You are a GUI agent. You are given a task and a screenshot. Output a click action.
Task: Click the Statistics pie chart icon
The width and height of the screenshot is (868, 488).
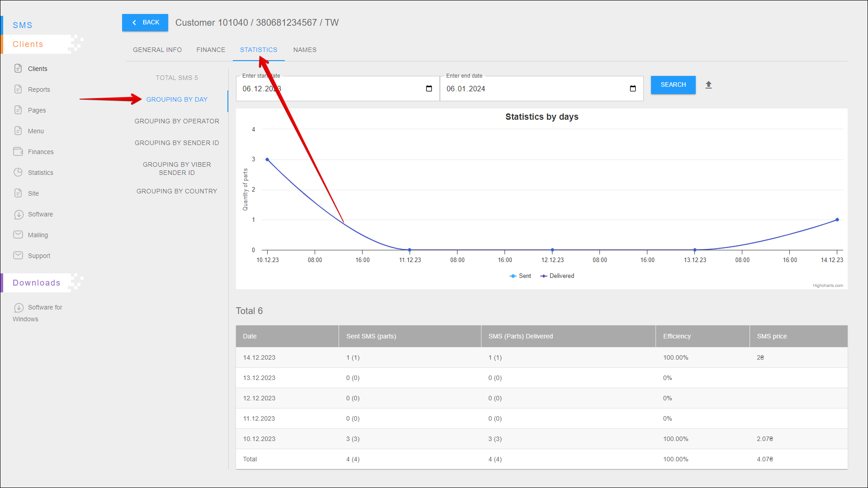click(18, 172)
